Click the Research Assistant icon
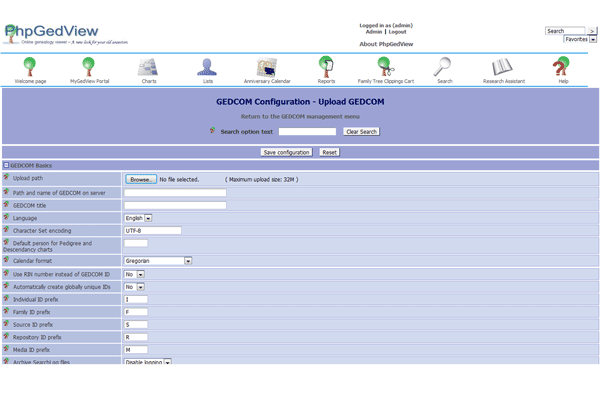Viewport: 600px width, 400px height. (503, 67)
